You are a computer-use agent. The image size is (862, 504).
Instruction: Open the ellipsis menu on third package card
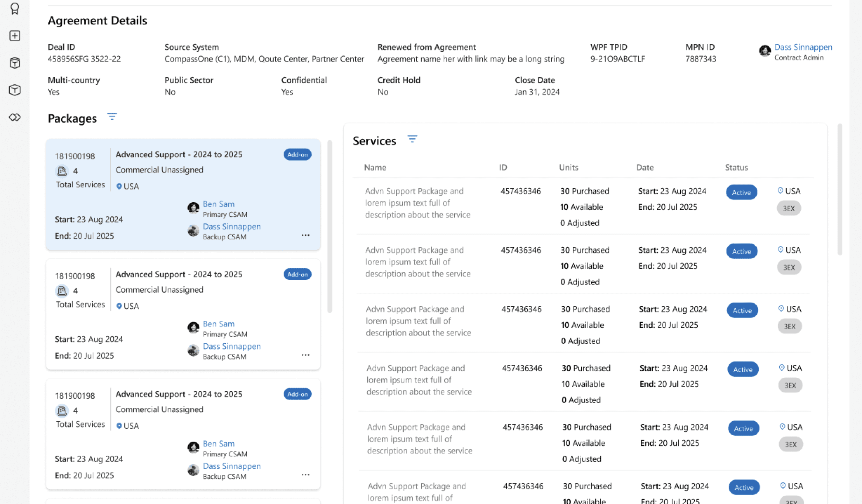pyautogui.click(x=306, y=475)
